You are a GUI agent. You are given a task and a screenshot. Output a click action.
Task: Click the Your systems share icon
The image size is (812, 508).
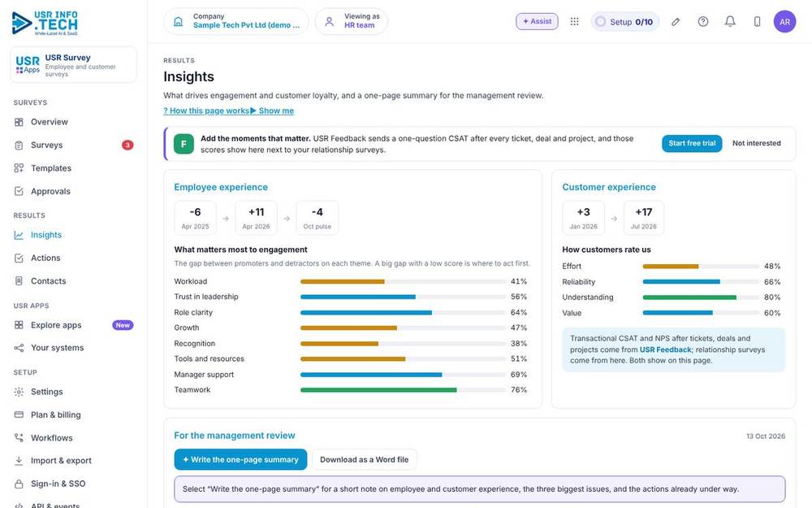(19, 348)
